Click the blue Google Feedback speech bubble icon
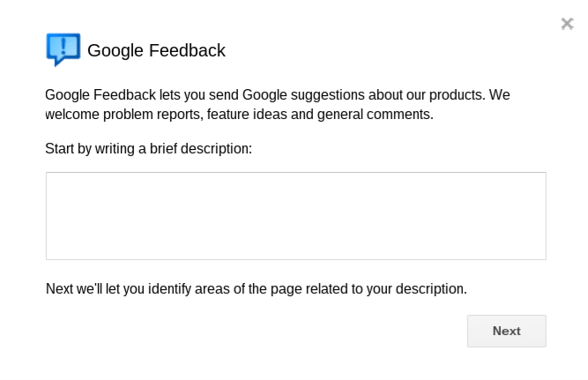Viewport: 588px width, 380px height. point(63,49)
